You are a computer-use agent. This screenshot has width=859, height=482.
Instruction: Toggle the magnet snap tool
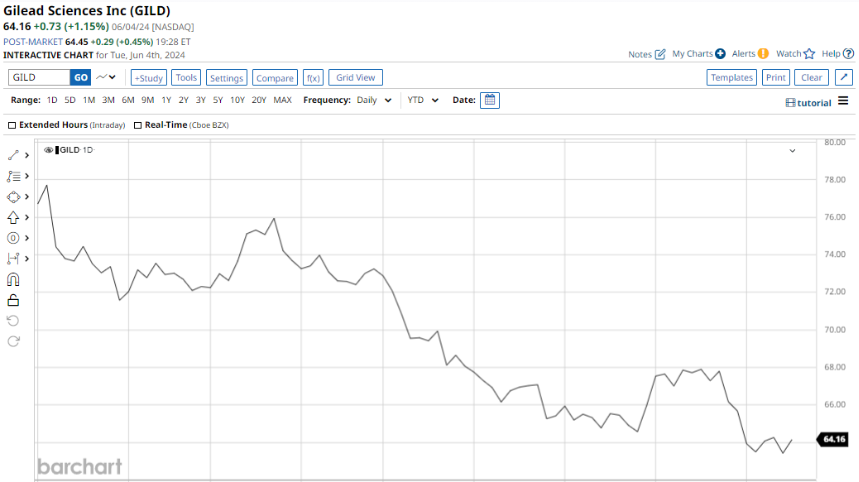click(13, 279)
